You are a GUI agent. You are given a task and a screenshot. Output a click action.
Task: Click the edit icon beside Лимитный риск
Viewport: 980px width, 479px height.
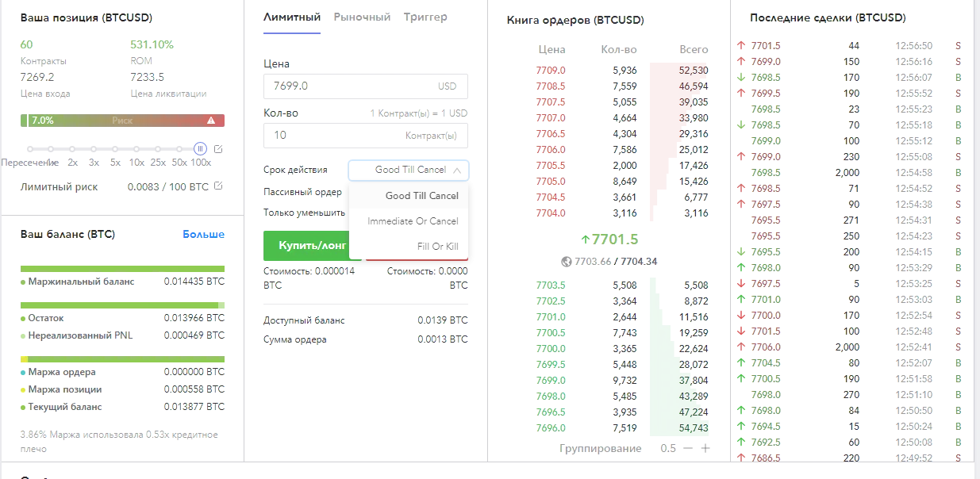pos(219,186)
